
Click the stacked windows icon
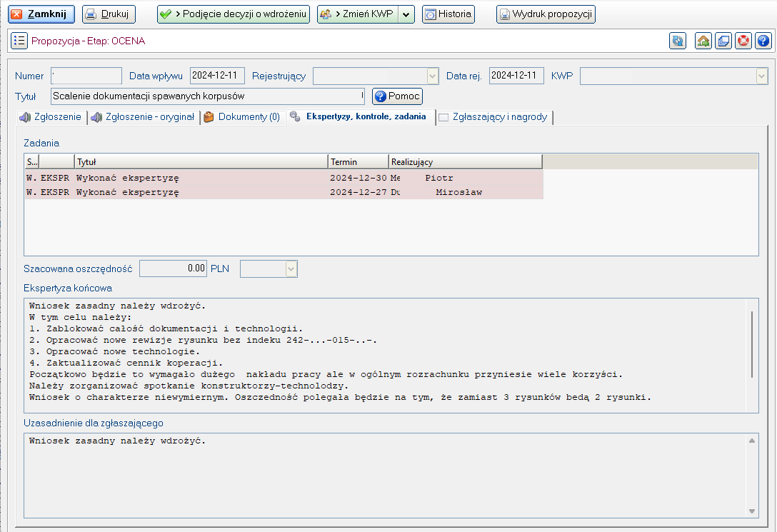(723, 41)
